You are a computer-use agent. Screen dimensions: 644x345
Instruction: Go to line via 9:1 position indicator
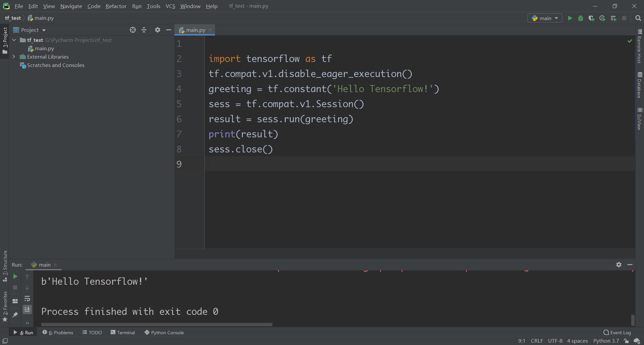522,341
